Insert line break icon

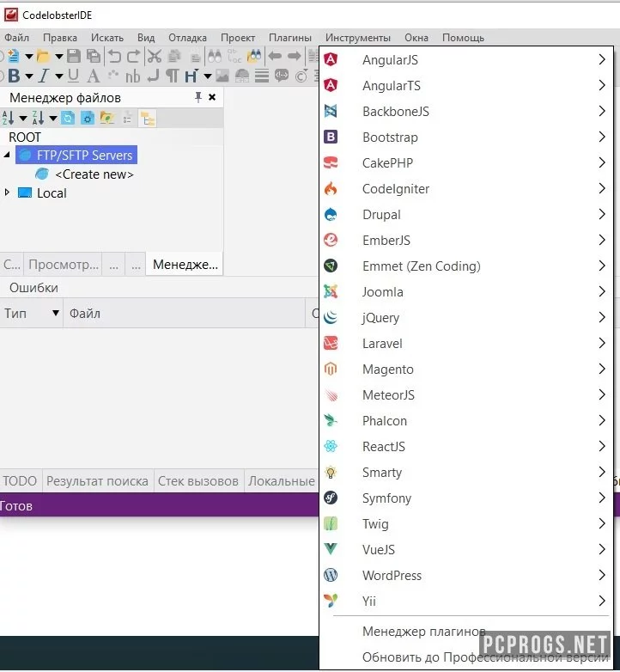click(x=153, y=76)
